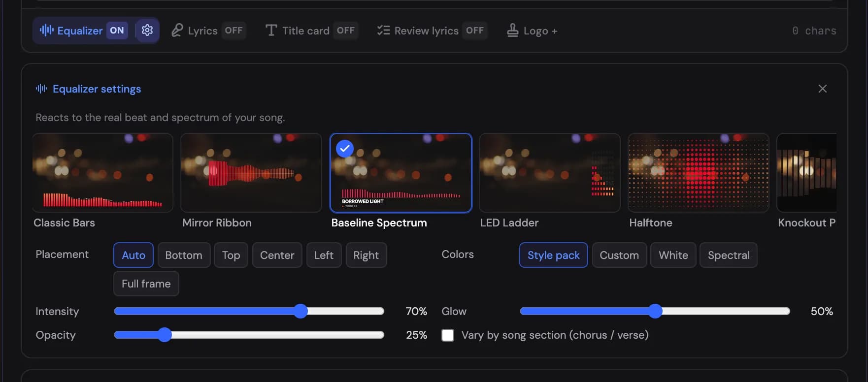
Task: Click the 0 chars counter
Action: (x=814, y=31)
